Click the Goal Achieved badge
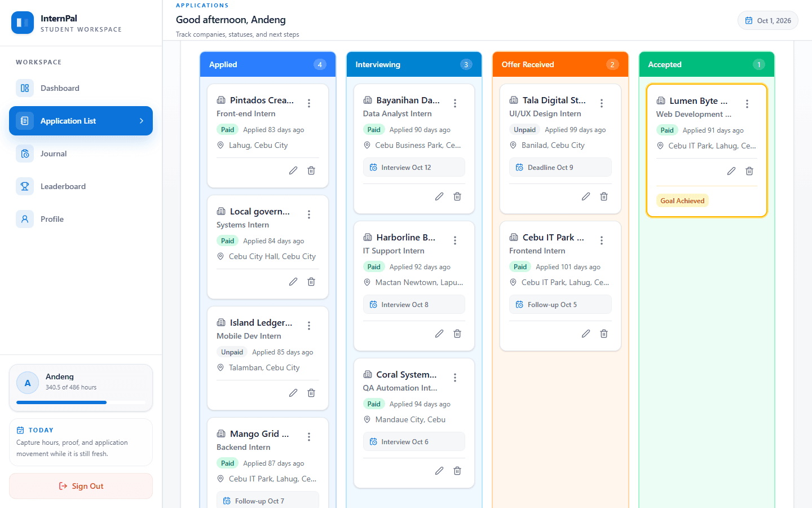This screenshot has height=508, width=812. coord(682,200)
